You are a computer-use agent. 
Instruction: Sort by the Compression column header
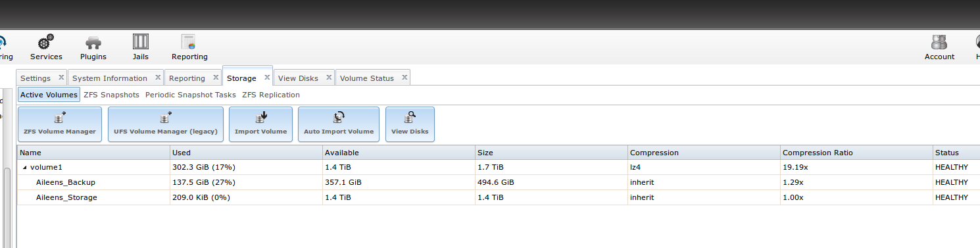coord(704,153)
